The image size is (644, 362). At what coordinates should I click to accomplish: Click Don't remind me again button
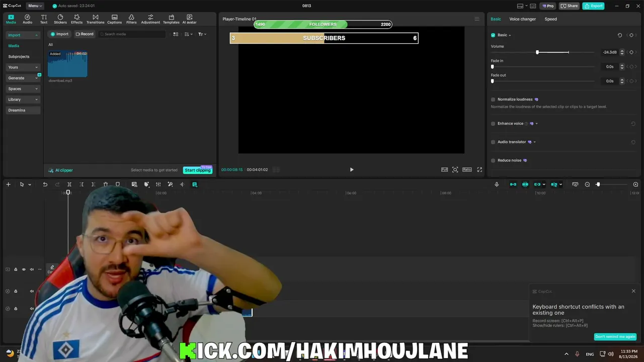tap(615, 337)
